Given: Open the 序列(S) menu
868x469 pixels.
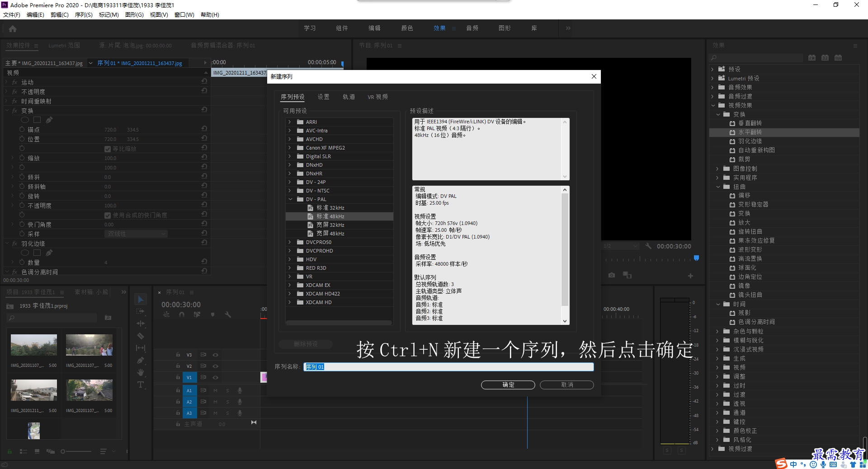Looking at the screenshot, I should point(84,15).
